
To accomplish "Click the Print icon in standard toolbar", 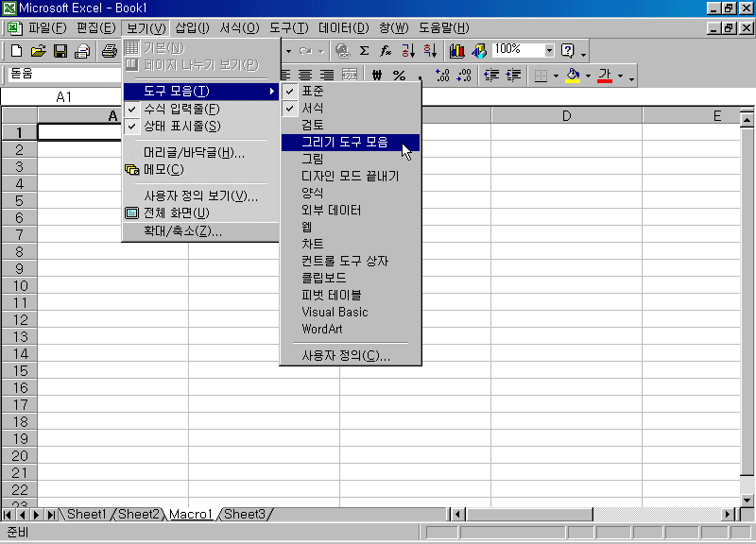I will pos(110,51).
